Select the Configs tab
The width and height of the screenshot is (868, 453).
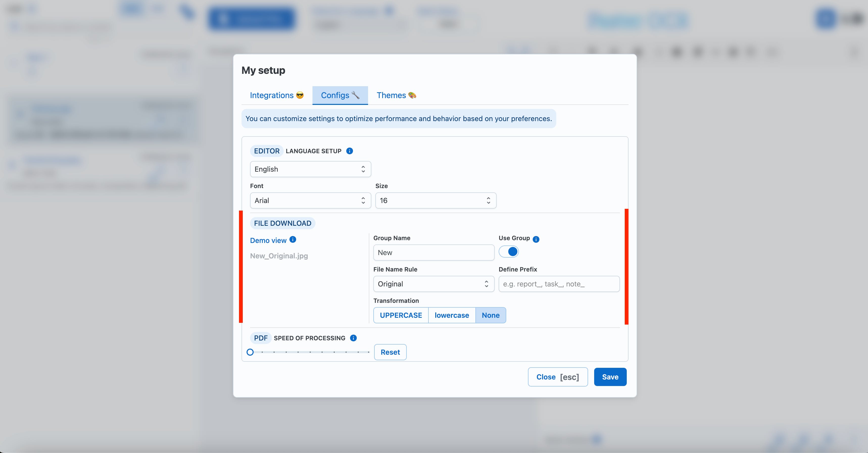340,96
